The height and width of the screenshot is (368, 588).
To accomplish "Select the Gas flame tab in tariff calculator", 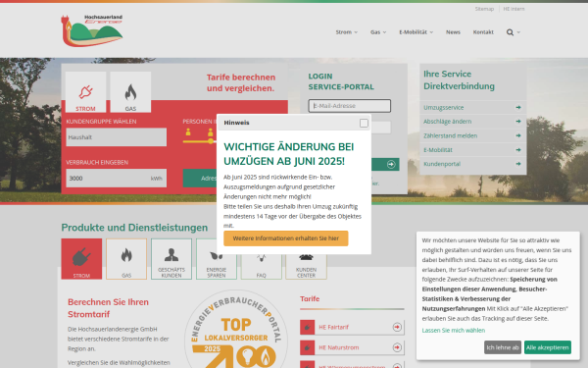I will pos(130,92).
